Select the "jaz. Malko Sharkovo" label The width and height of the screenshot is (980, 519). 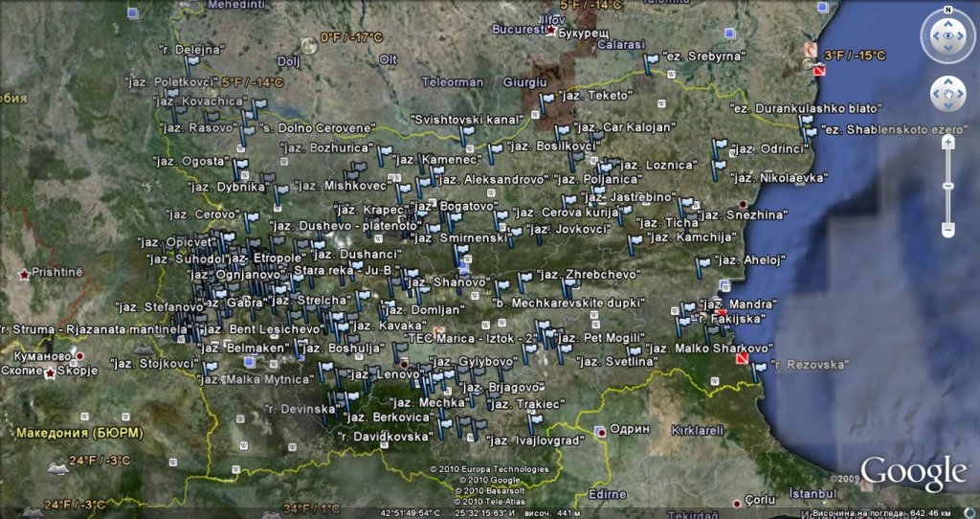709,348
